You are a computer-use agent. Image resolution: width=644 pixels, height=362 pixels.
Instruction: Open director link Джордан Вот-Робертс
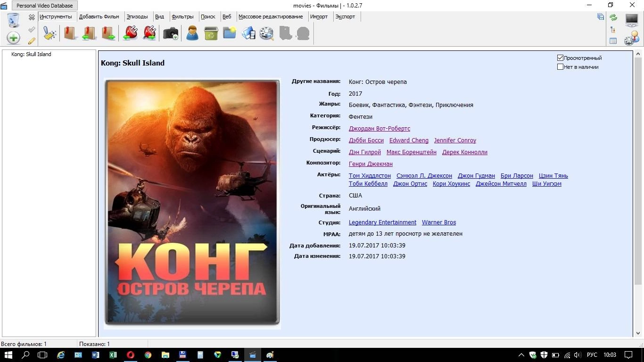[380, 128]
